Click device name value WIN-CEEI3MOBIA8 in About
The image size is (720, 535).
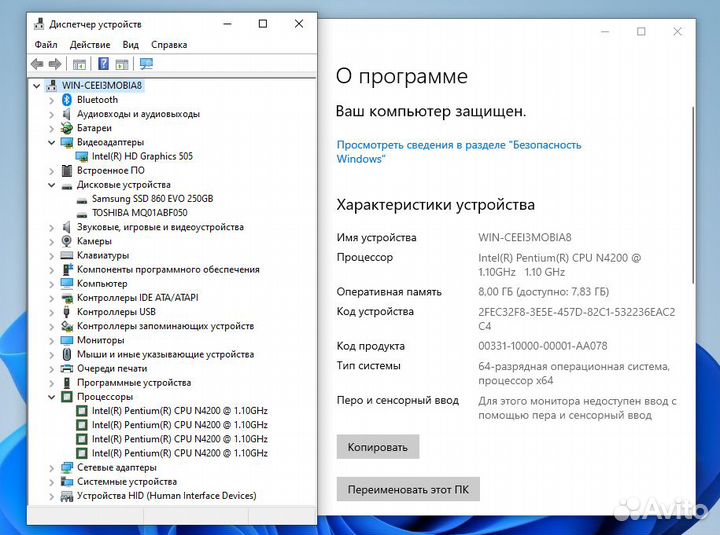tap(525, 237)
